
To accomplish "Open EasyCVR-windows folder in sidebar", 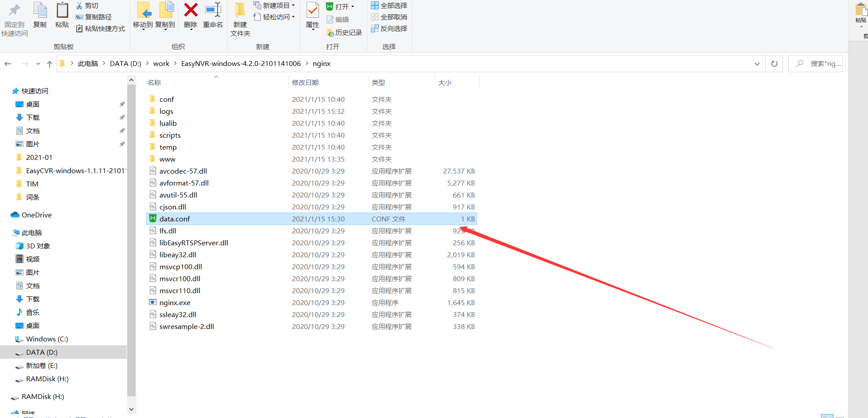I will point(75,170).
